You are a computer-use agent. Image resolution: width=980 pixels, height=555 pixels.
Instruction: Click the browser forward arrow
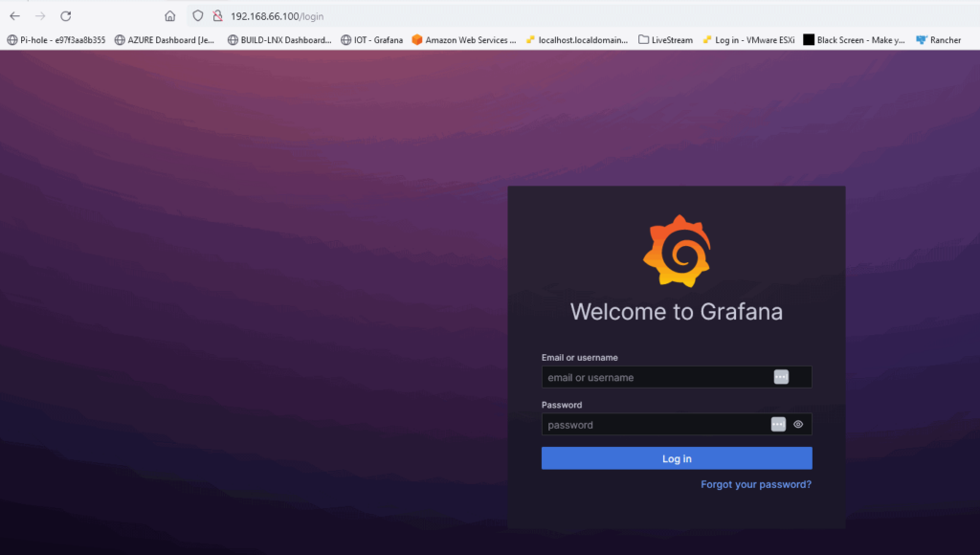pyautogui.click(x=40, y=16)
